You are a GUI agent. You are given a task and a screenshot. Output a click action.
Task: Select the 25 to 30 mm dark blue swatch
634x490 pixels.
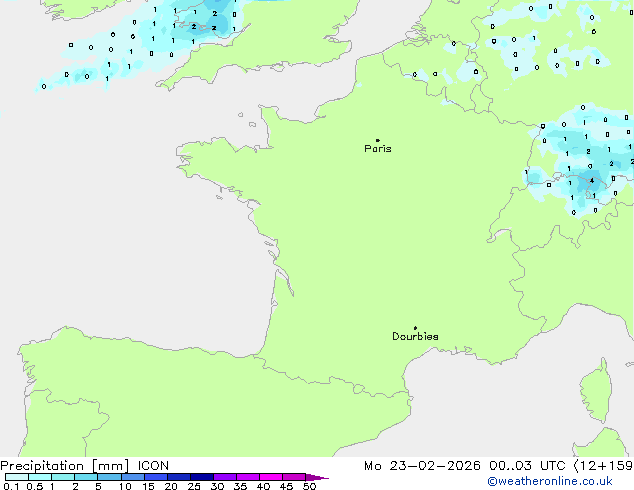(x=202, y=477)
